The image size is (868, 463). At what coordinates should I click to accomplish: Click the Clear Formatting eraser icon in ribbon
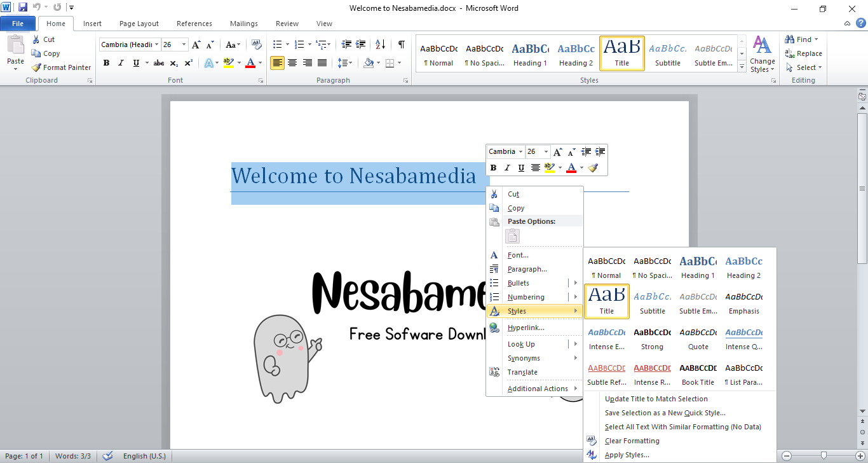pyautogui.click(x=257, y=45)
